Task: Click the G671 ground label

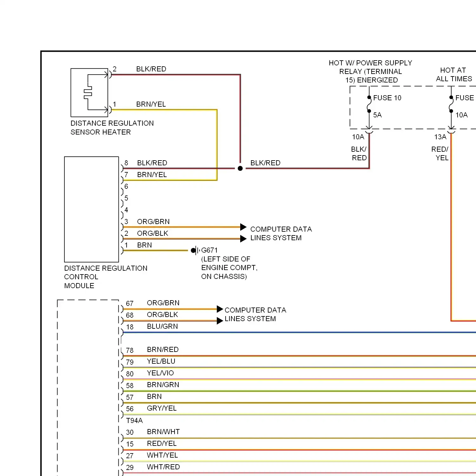Action: coord(209,250)
